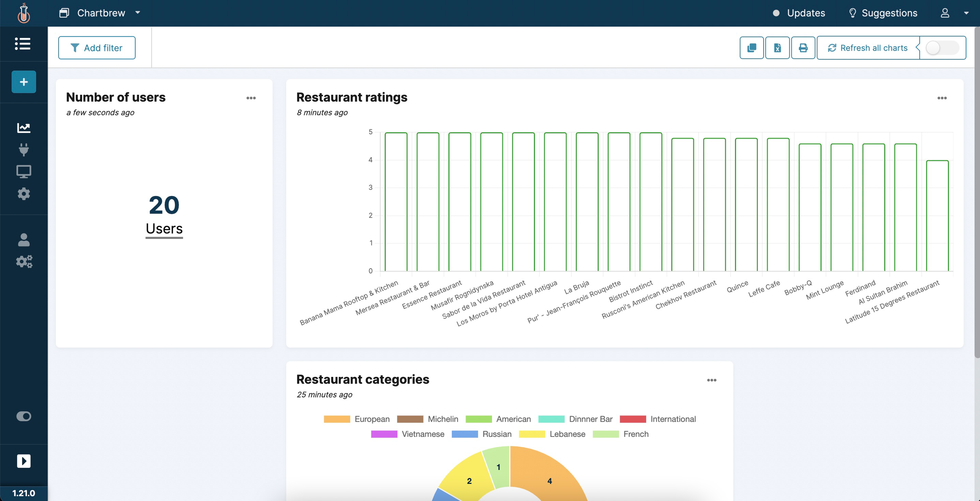This screenshot has width=980, height=501.
Task: Click the monitor dashboard icon in the sidebar
Action: pyautogui.click(x=24, y=171)
